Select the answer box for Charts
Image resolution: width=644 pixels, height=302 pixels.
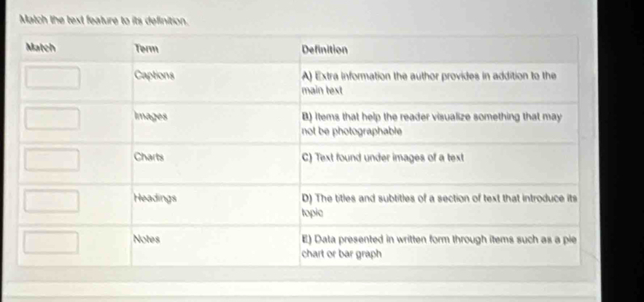[53, 158]
